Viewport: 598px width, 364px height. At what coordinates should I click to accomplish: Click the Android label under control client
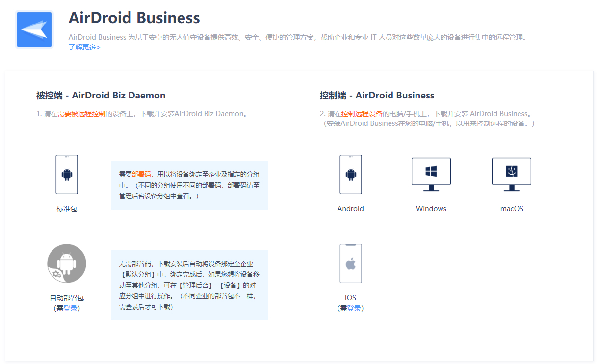click(x=351, y=209)
